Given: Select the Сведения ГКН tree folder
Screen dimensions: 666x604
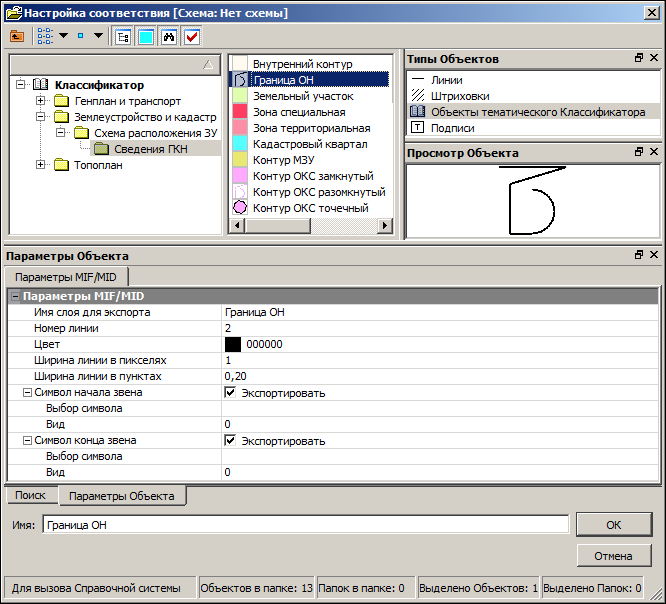Looking at the screenshot, I should coord(150,149).
